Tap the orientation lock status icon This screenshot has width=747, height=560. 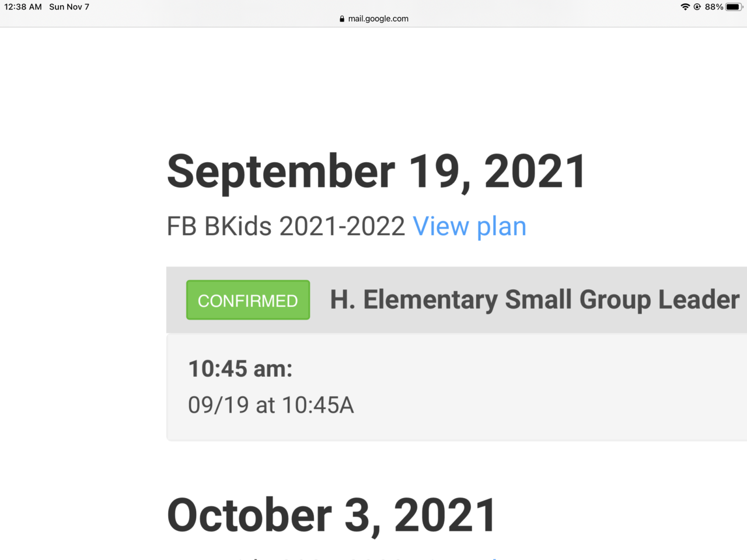697,7
